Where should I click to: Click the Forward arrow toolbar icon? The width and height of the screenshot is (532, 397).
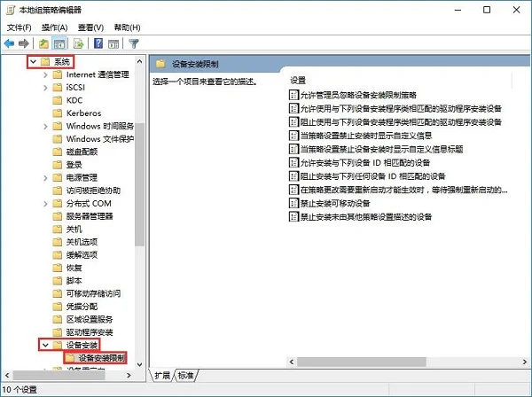[x=24, y=43]
